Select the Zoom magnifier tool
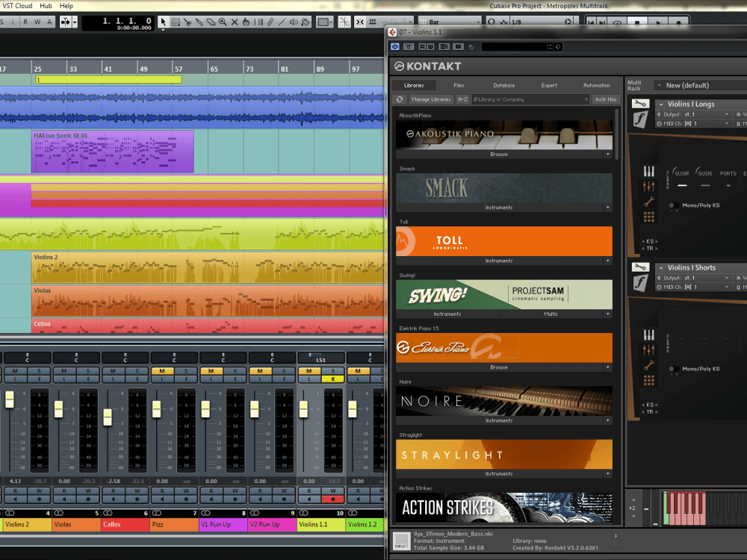Viewport: 747px width, 560px height. coord(223,22)
